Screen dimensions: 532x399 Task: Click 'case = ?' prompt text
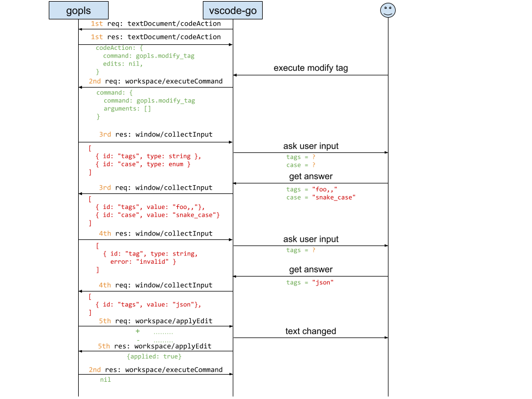(x=300, y=165)
